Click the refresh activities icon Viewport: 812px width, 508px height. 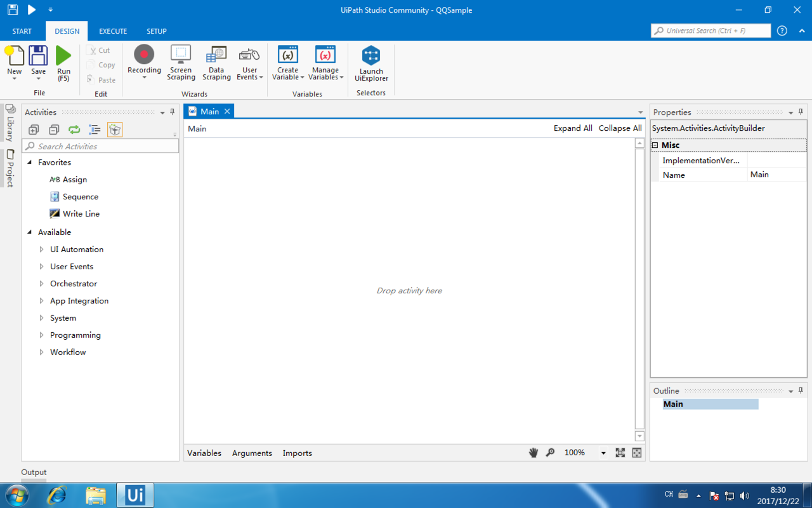point(74,130)
